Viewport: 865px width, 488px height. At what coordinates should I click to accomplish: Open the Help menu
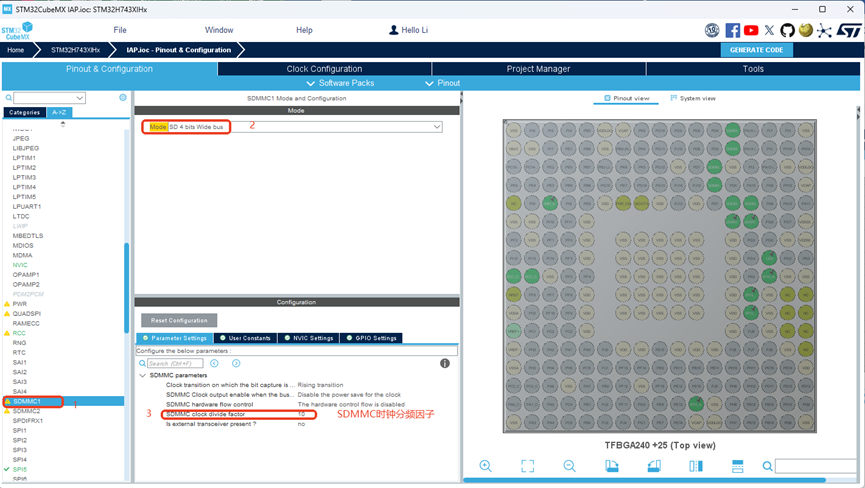(x=304, y=30)
